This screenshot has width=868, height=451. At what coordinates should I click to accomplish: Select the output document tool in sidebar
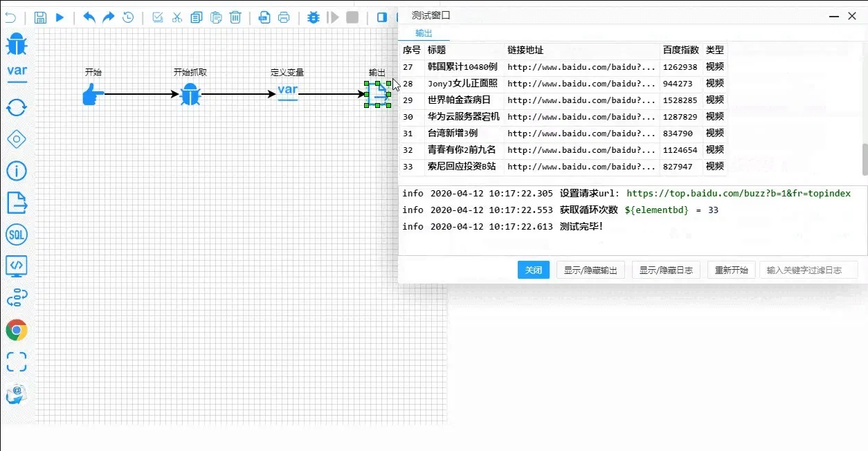(x=17, y=203)
